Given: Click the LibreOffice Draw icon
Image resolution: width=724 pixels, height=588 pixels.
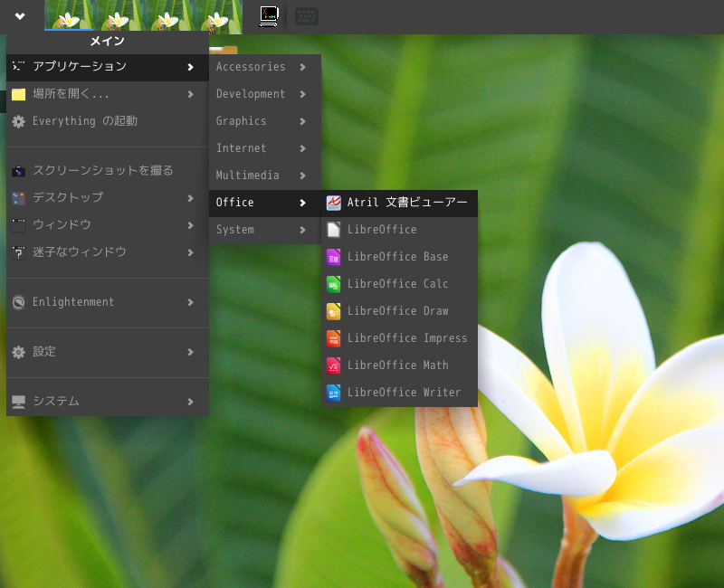Looking at the screenshot, I should (334, 311).
